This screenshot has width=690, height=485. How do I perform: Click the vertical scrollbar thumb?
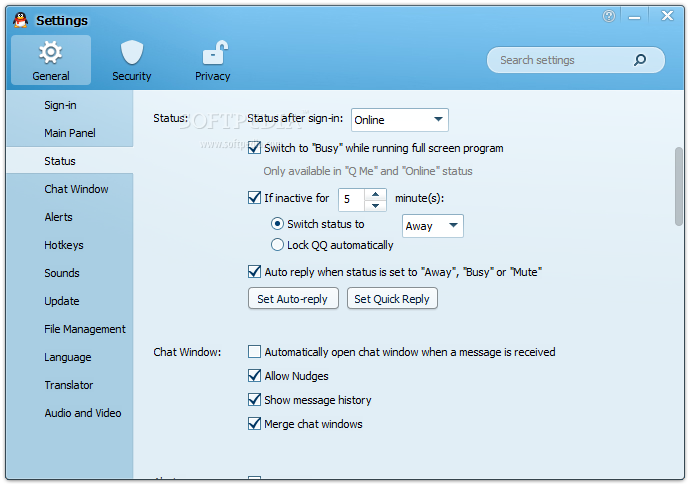click(x=679, y=187)
